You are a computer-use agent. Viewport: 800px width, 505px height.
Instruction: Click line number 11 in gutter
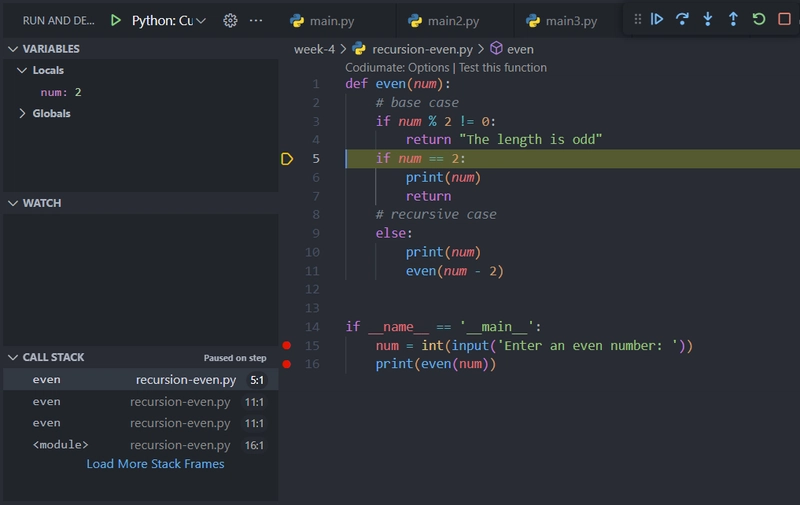click(312, 271)
